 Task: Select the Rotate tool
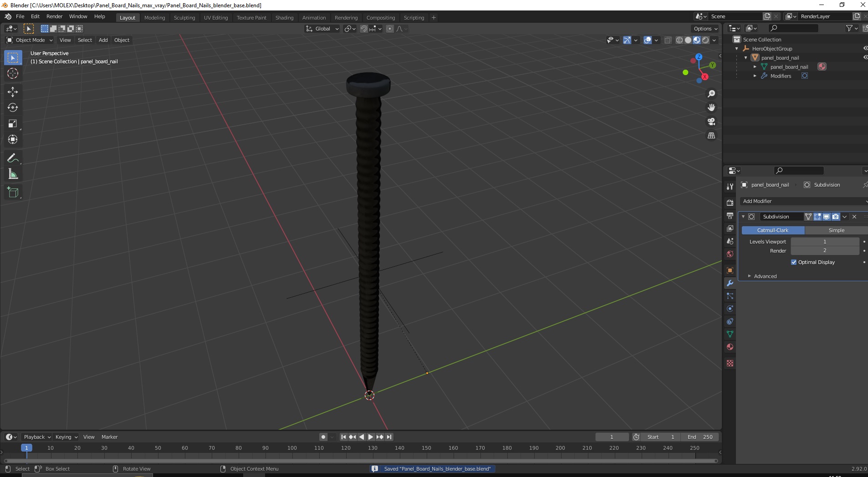pyautogui.click(x=13, y=107)
